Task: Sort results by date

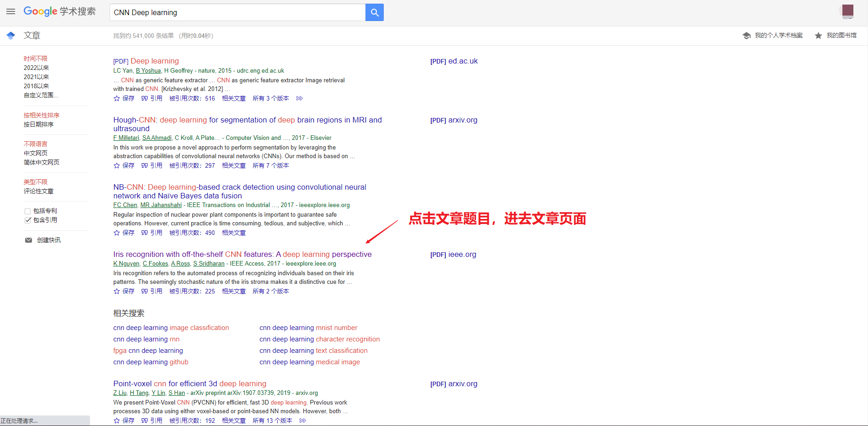Action: point(38,124)
